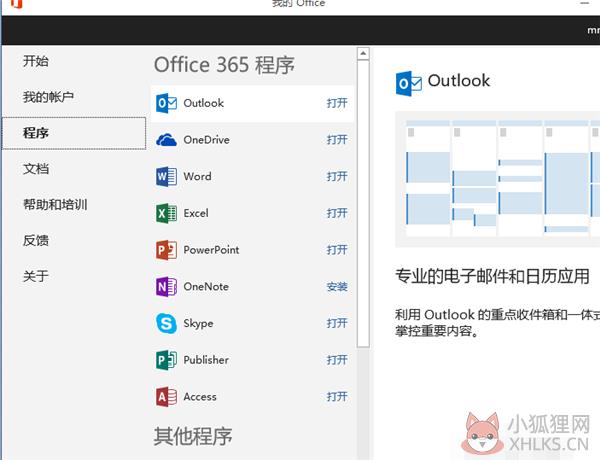
Task: Click 打开 link next to Excel
Action: click(x=337, y=213)
